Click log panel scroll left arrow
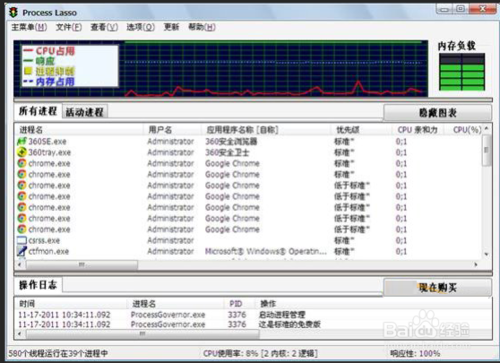 click(x=19, y=334)
